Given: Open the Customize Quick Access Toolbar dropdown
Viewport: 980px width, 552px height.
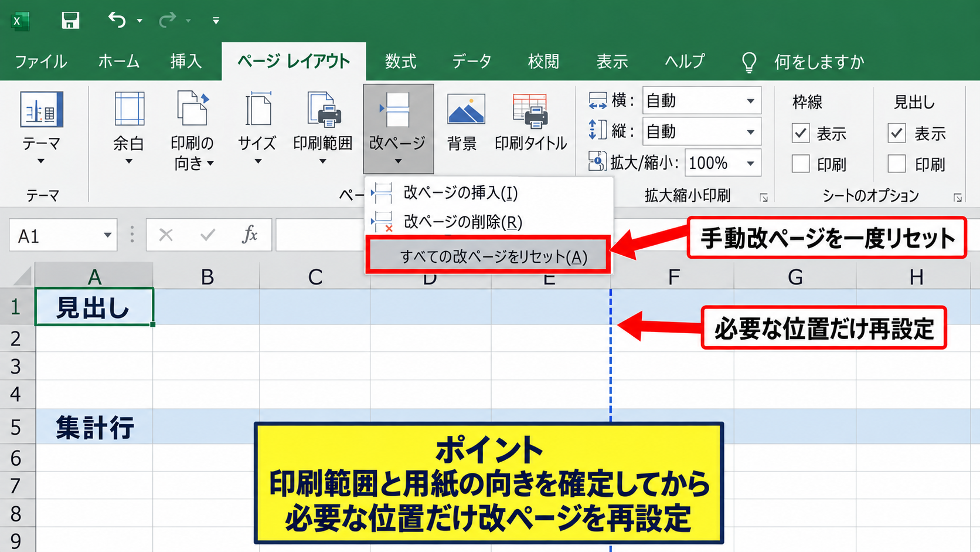Looking at the screenshot, I should pyautogui.click(x=216, y=21).
